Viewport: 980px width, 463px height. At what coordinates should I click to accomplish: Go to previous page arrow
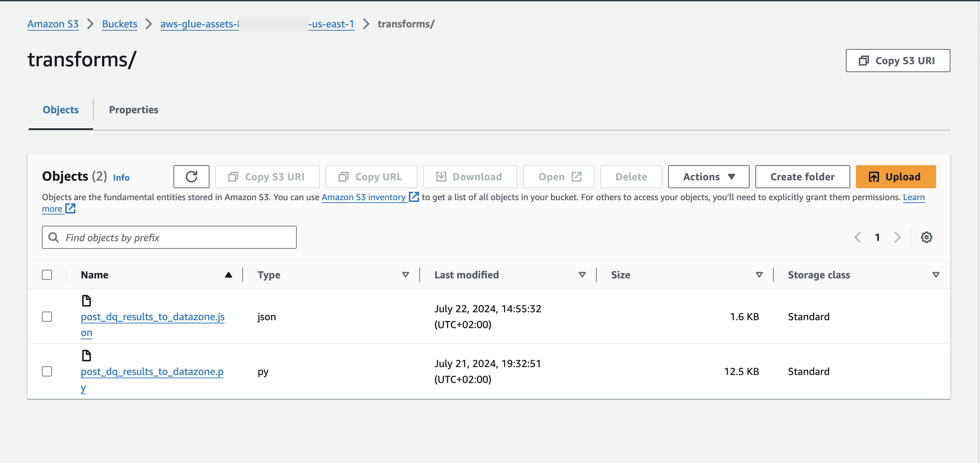tap(857, 237)
